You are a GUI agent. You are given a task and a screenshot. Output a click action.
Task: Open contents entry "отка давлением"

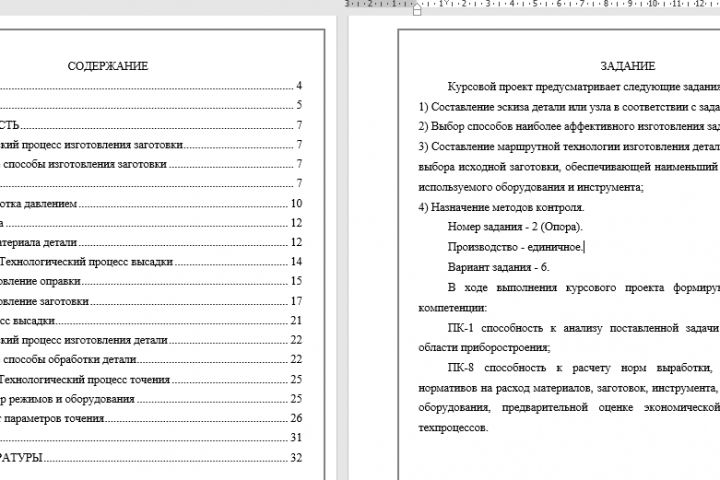pyautogui.click(x=151, y=203)
